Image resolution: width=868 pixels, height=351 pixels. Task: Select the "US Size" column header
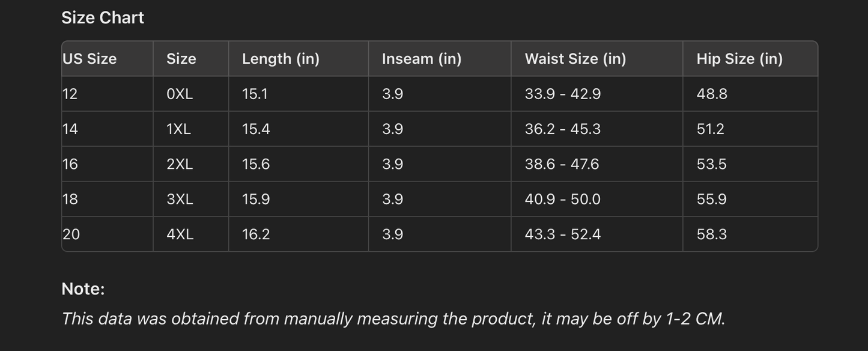(x=90, y=59)
